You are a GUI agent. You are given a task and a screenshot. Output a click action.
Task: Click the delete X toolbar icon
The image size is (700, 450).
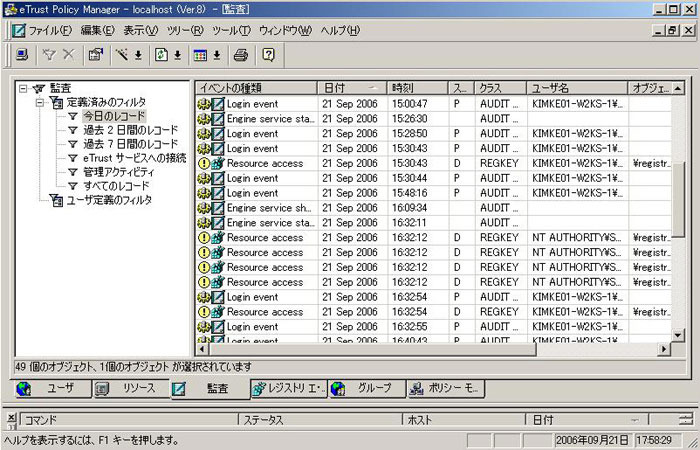tap(69, 55)
